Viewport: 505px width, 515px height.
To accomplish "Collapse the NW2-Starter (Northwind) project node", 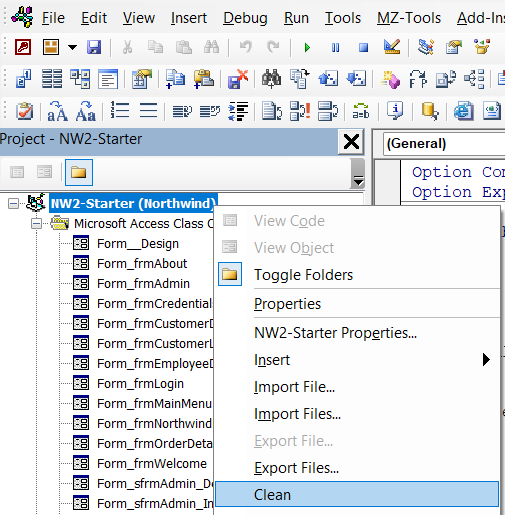I will pyautogui.click(x=13, y=203).
